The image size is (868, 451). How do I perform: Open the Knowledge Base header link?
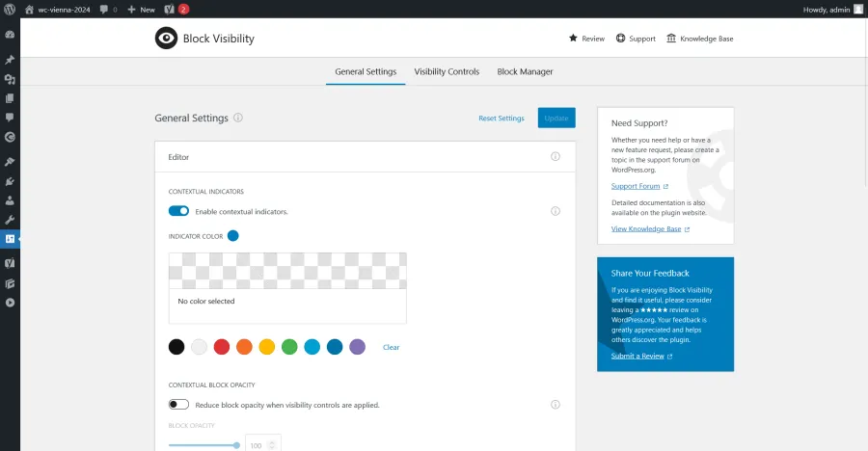700,39
